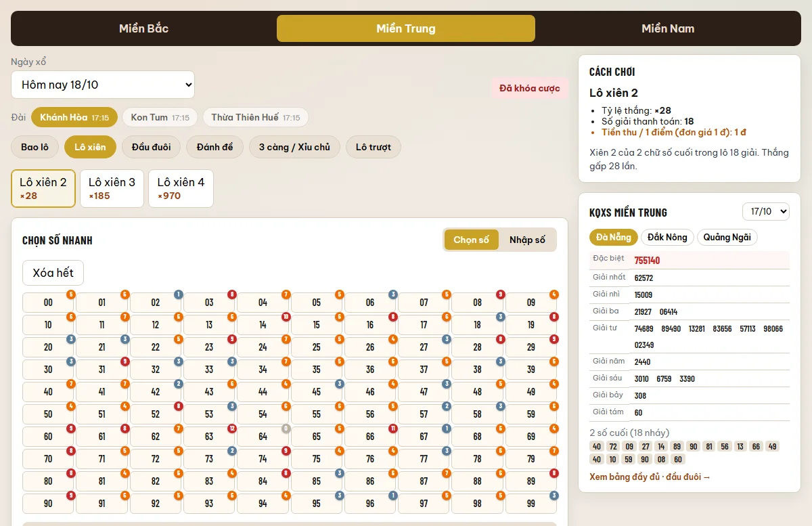812x526 pixels.
Task: Show Đà Nẵng lottery results
Action: click(x=614, y=237)
